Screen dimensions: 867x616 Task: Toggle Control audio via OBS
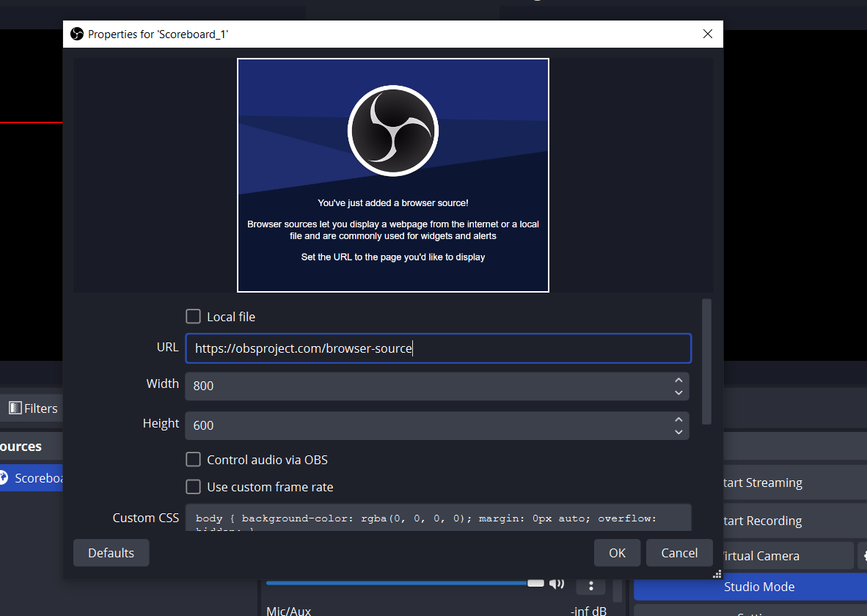click(x=193, y=460)
